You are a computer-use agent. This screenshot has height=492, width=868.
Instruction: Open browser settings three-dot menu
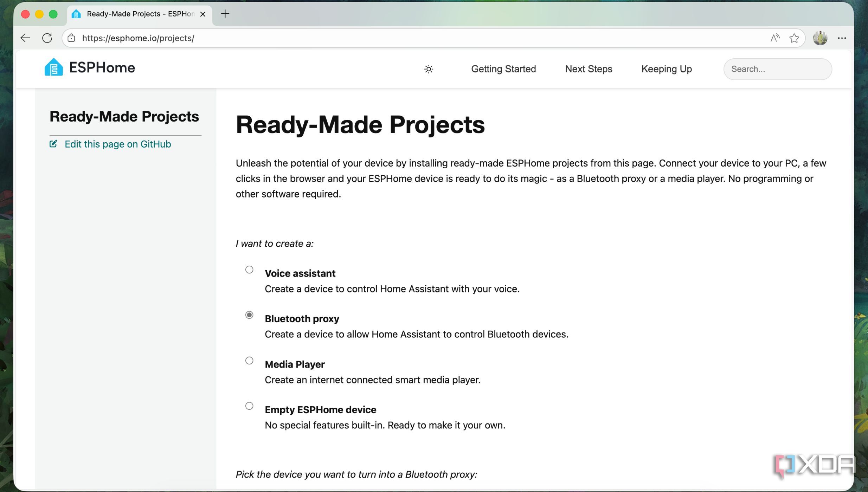(x=842, y=38)
